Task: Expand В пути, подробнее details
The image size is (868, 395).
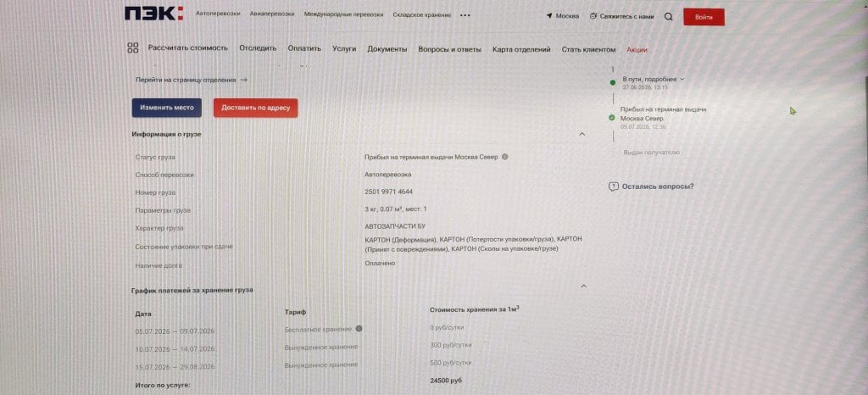Action: click(x=654, y=79)
